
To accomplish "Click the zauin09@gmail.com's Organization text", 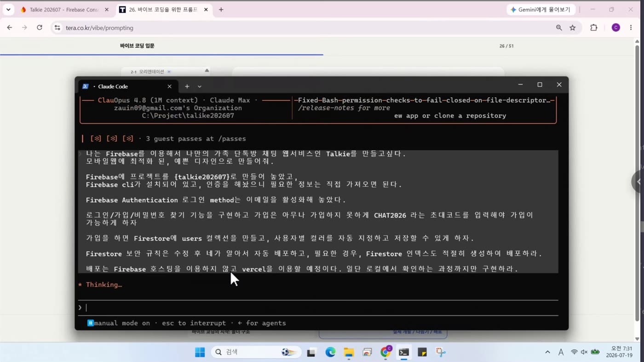I will [x=178, y=108].
